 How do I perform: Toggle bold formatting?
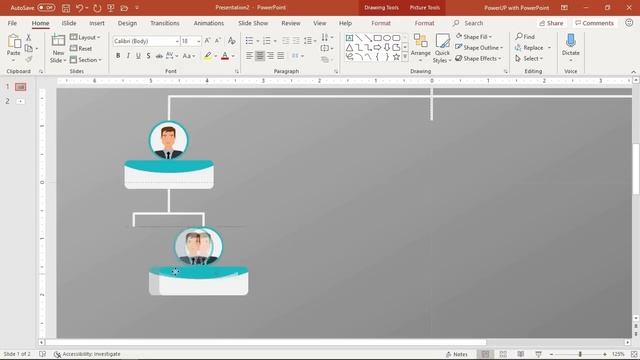point(118,56)
